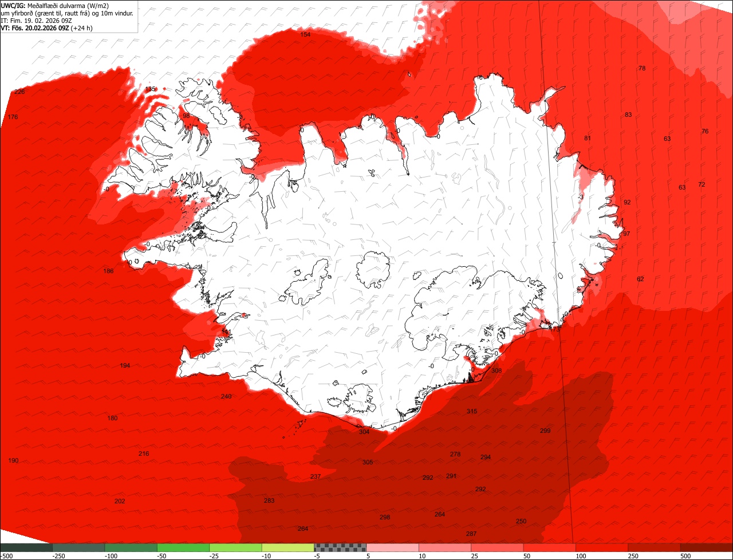Click the flux value 135 on the map
Viewport: 733px width, 560px height.
(150, 89)
